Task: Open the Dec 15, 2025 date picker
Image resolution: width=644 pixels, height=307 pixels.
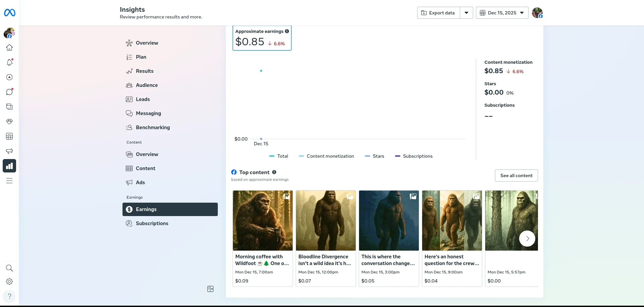Action: (x=502, y=13)
